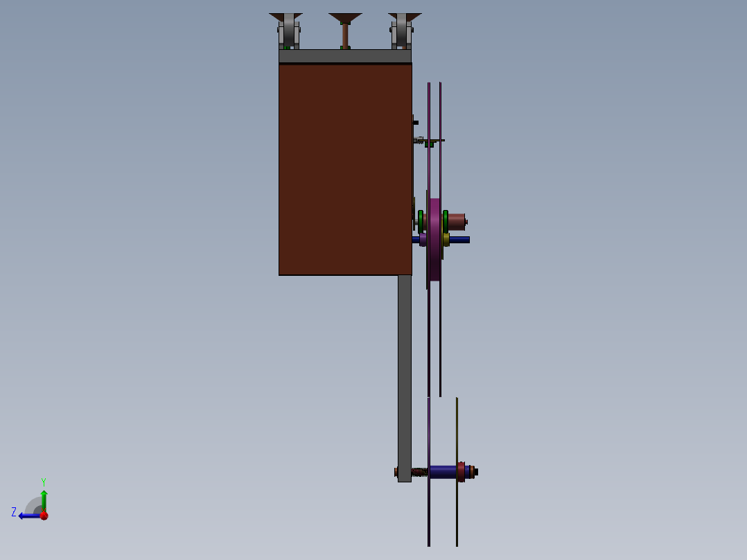Select the small black bolt on the box side

(x=416, y=123)
